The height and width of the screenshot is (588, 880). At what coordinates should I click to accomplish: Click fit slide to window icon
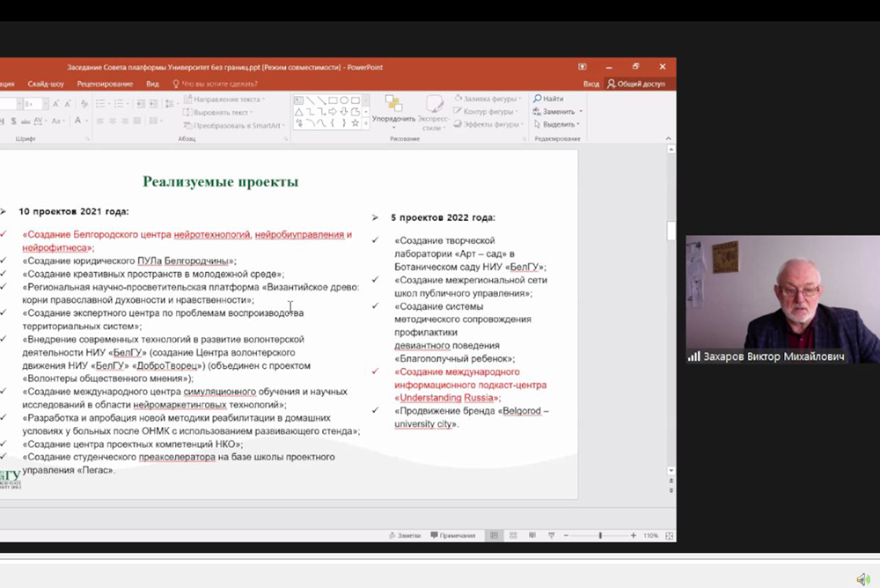point(668,535)
